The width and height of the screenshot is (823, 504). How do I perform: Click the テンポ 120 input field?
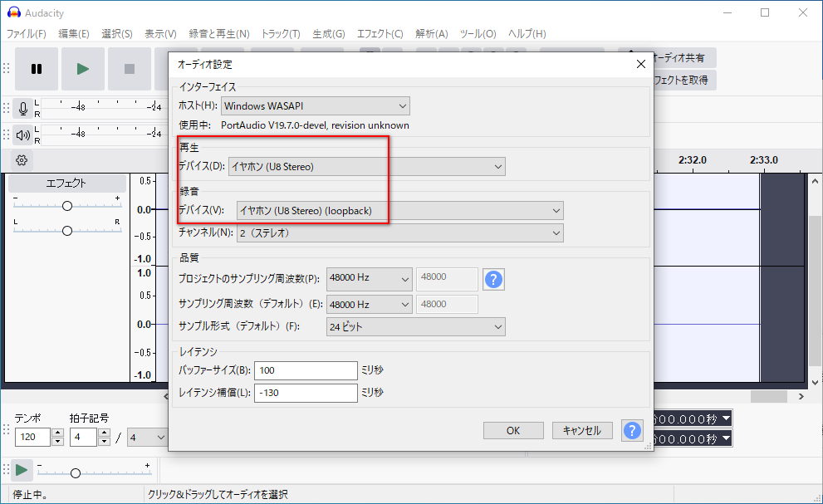[x=32, y=437]
